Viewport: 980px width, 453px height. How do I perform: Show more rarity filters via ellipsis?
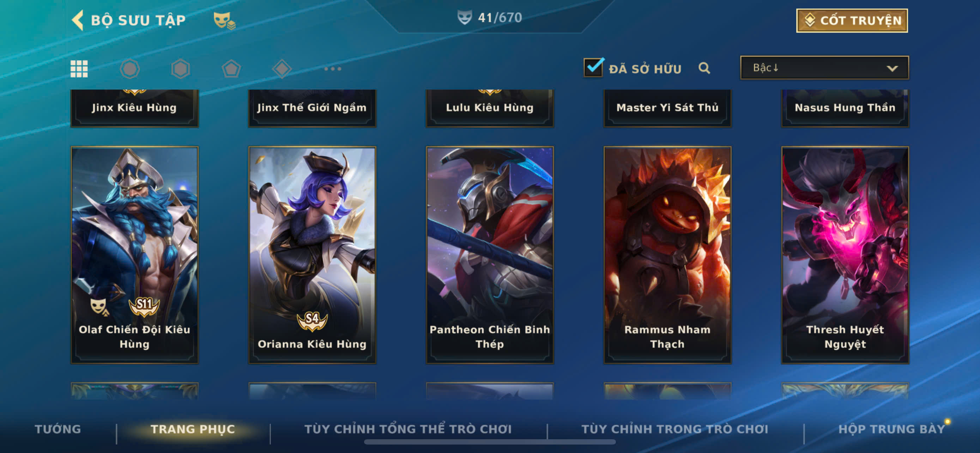[x=333, y=69]
